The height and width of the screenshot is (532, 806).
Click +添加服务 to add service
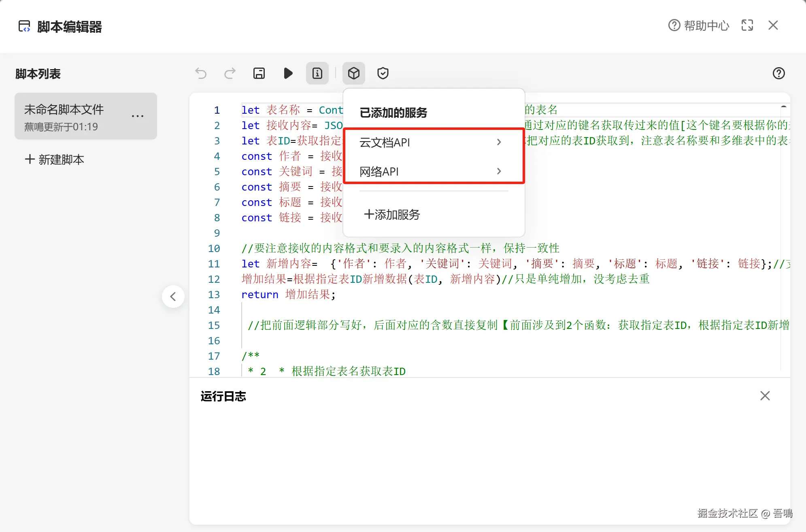coord(392,214)
